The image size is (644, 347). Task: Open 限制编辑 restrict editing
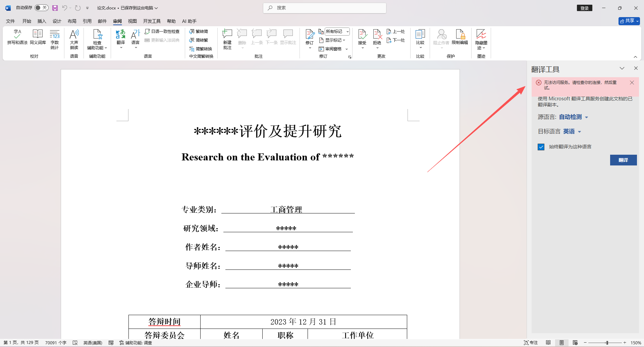coord(460,37)
